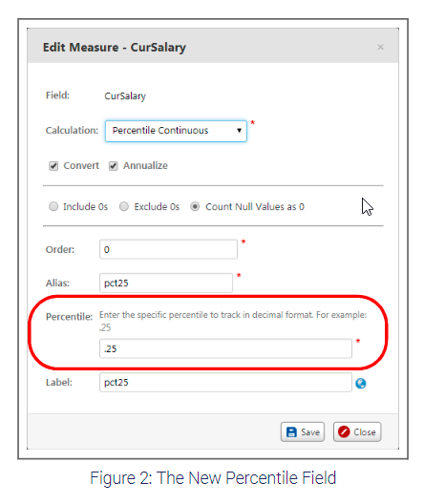The image size is (424, 504).
Task: Click the floppy disk icon on Save
Action: click(x=291, y=431)
